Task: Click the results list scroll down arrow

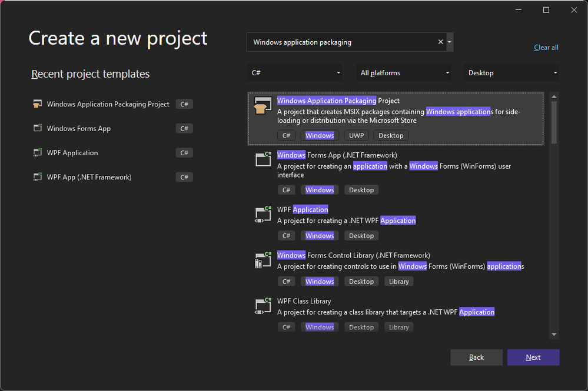Action: [554, 335]
